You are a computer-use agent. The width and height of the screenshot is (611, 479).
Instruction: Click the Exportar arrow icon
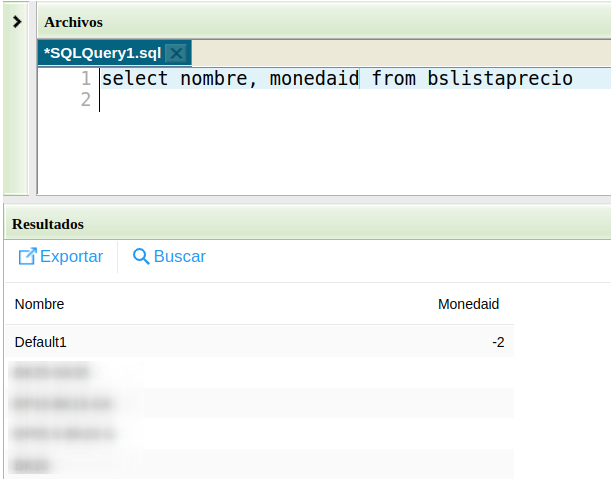27,257
